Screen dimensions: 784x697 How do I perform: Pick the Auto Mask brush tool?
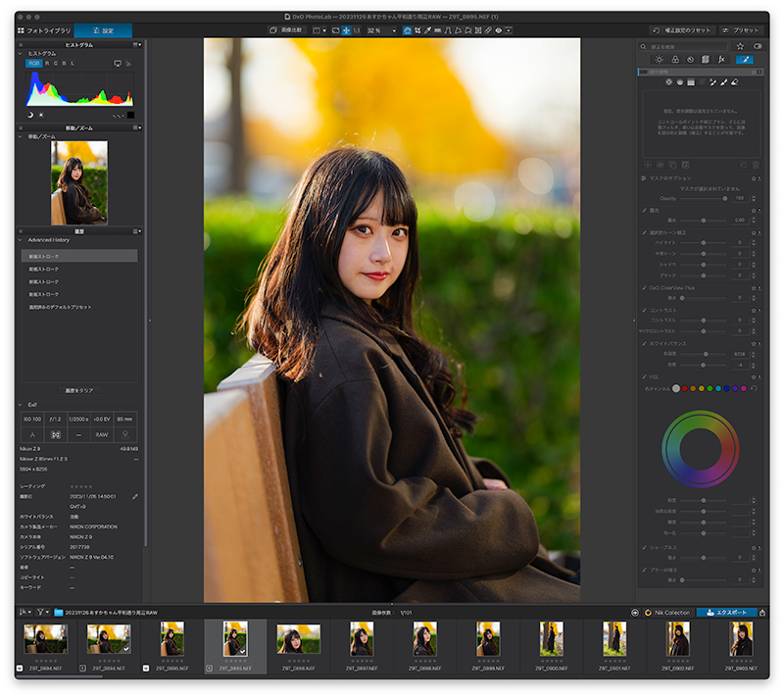click(712, 82)
